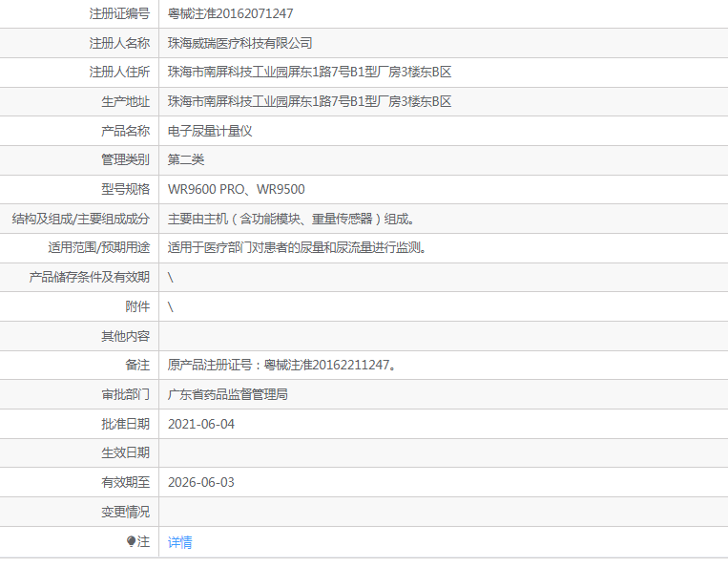728x567 pixels.
Task: Click the backslash value in 产品储存条件及有效期 row
Action: 171,278
